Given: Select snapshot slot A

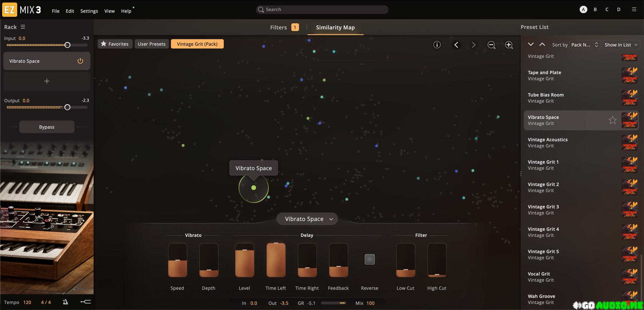Looking at the screenshot, I should coord(583,10).
